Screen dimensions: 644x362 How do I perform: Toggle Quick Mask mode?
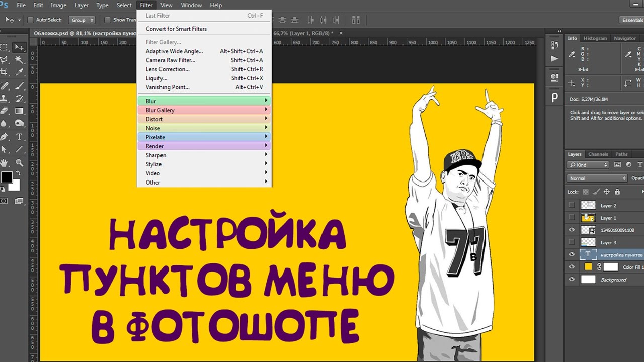[x=4, y=201]
